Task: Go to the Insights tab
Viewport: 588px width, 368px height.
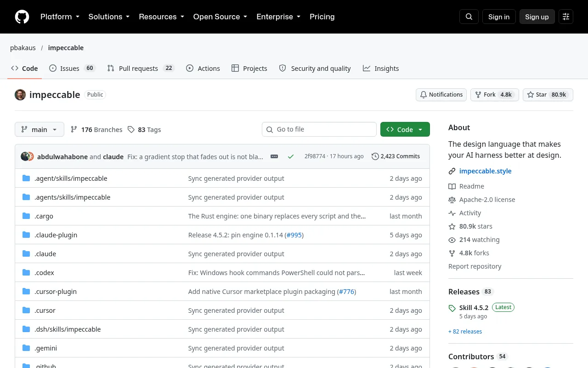Action: (381, 68)
